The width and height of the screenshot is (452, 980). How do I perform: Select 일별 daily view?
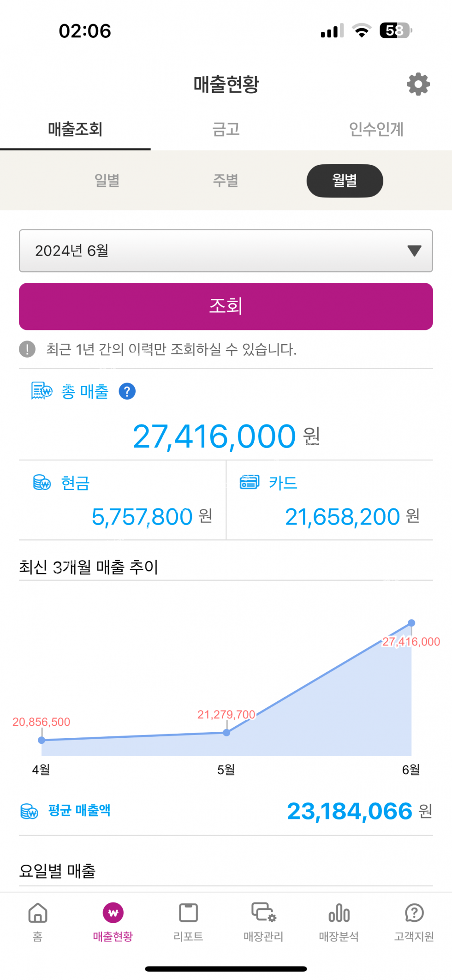107,180
